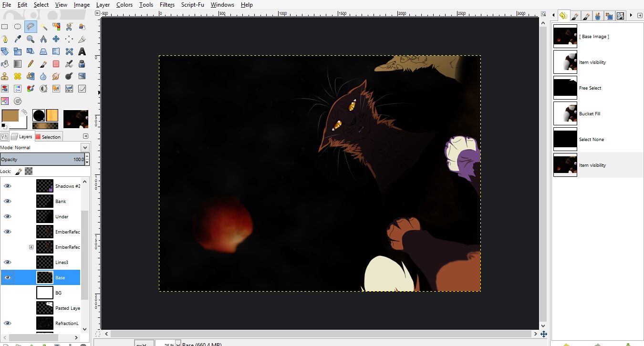644x346 pixels.
Task: Open navigation preview at canvas corner
Action: coord(543,334)
